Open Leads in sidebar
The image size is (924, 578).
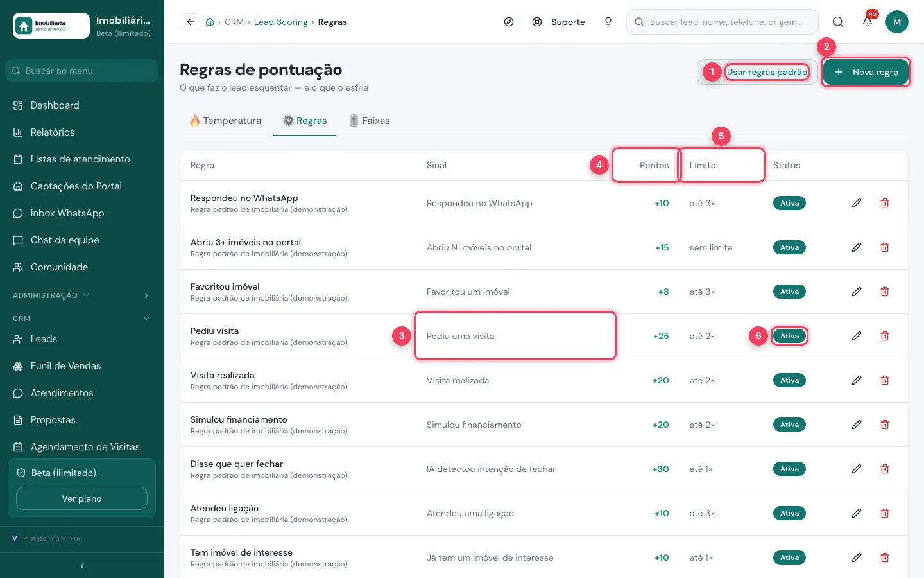[x=81, y=339]
